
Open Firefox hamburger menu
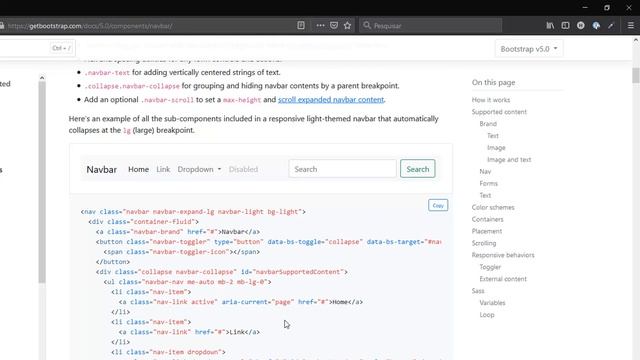click(x=631, y=25)
